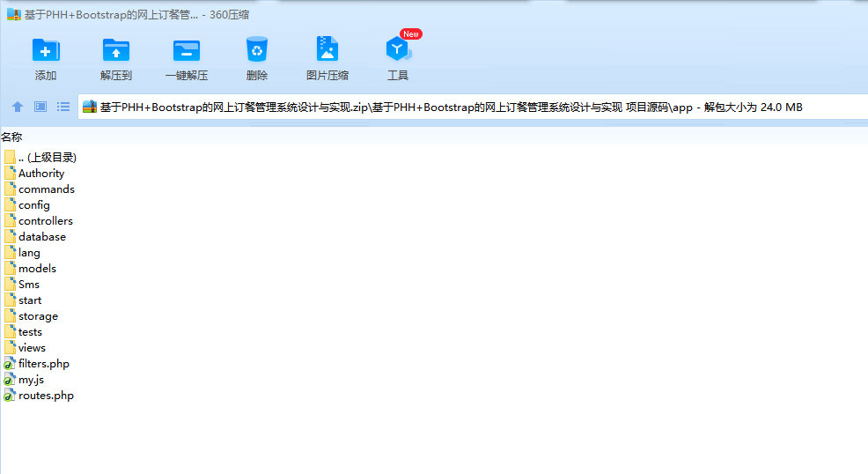
Task: Switch to list view icon
Action: [63, 107]
